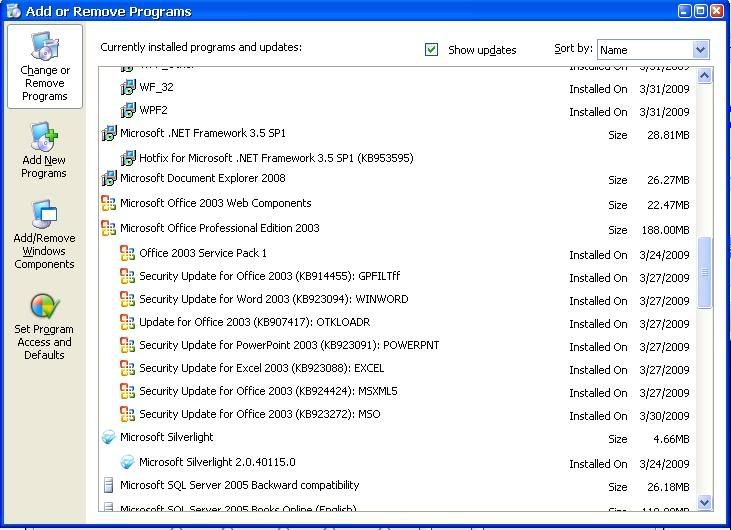
Task: Click the WF_32 entry icon
Action: (x=128, y=87)
